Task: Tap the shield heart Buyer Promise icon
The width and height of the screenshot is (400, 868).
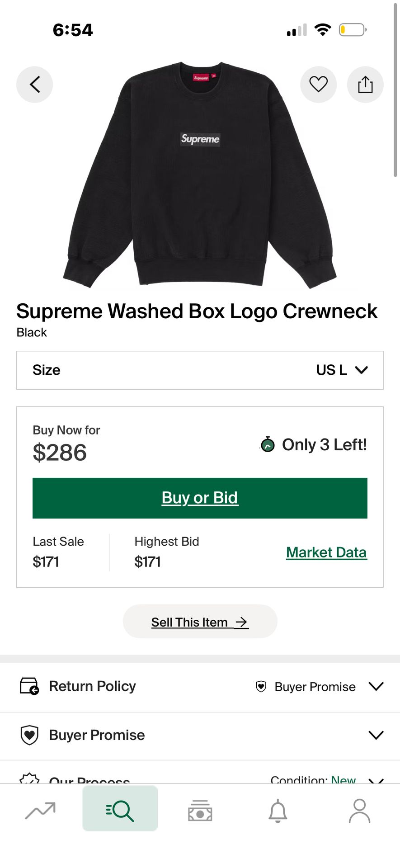Action: [29, 735]
